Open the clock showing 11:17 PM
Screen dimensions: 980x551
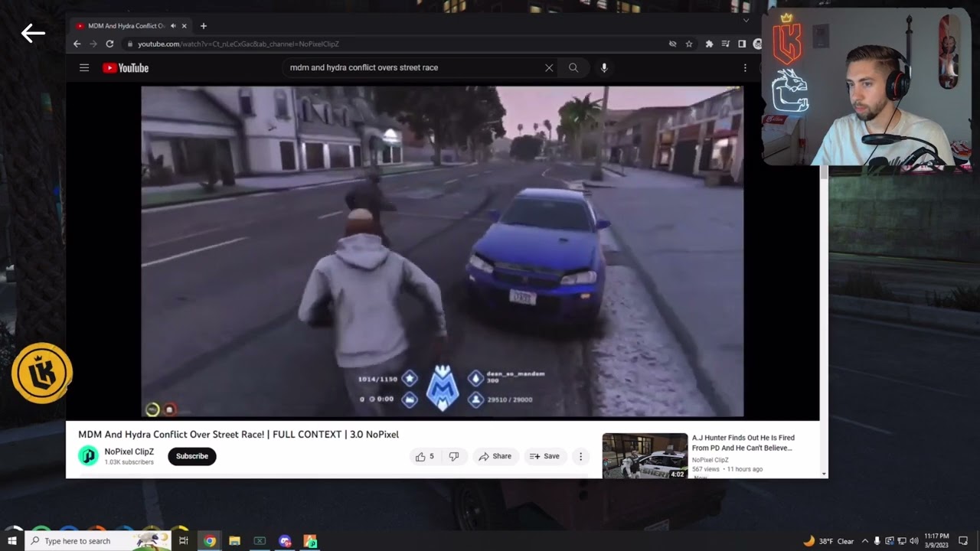click(936, 541)
